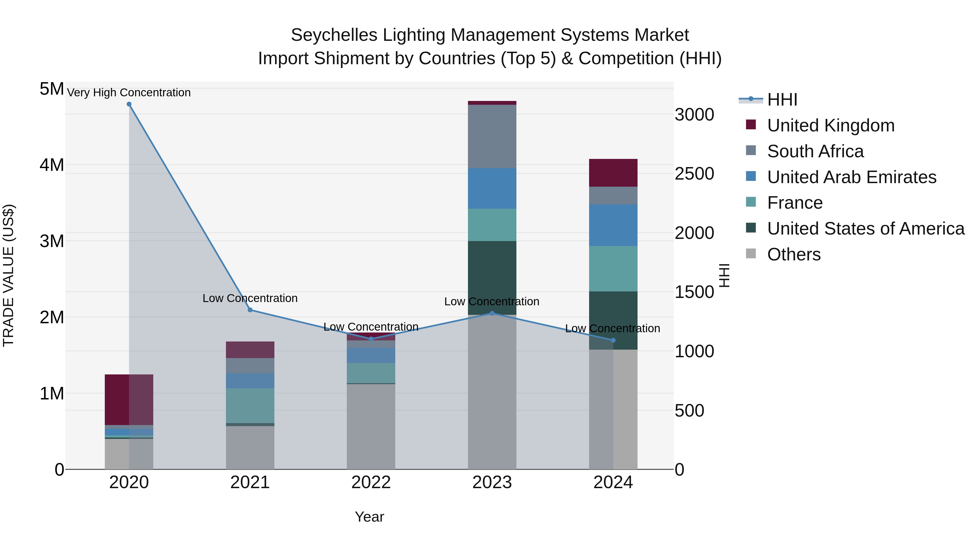Click the United Kingdom maroon legend swatch
980x551 pixels.
point(751,124)
